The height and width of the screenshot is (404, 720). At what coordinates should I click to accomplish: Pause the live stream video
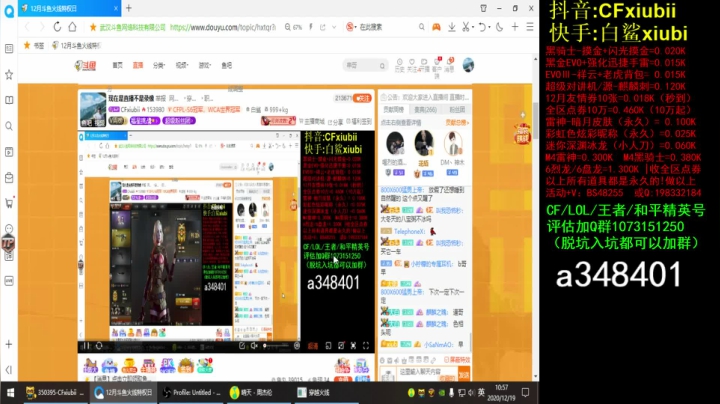pyautogui.click(x=86, y=346)
